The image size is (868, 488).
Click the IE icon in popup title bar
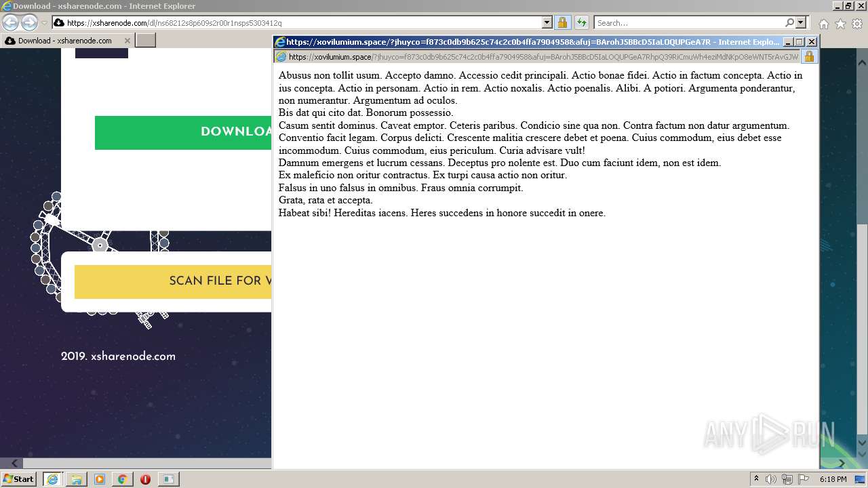279,42
